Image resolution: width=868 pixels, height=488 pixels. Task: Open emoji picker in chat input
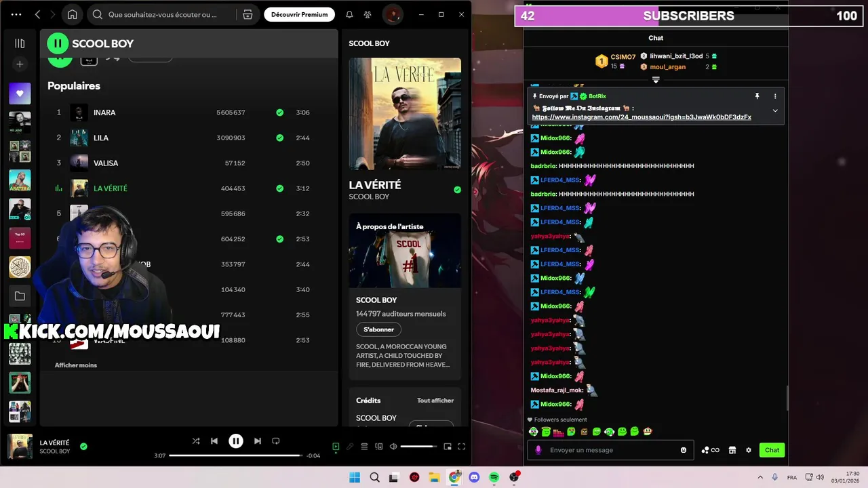(684, 450)
